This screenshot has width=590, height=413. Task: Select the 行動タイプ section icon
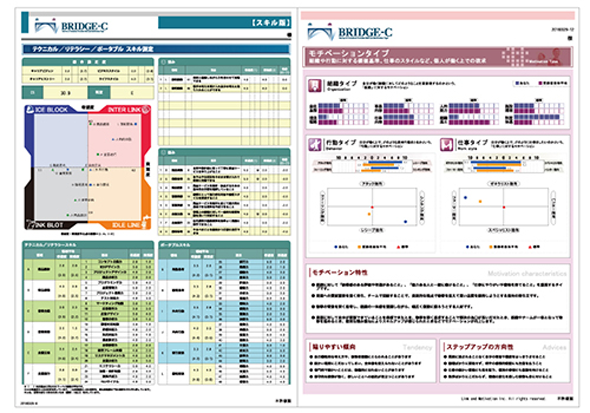[x=315, y=144]
